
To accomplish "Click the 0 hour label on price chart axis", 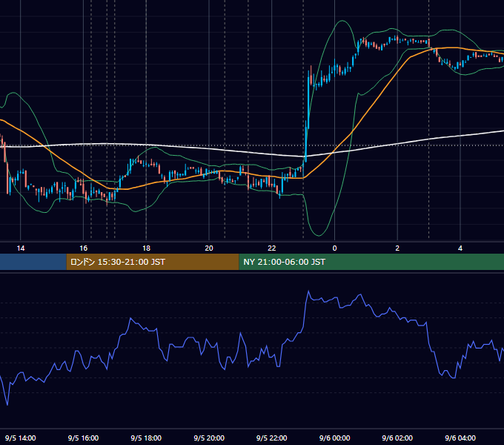I will 334,248.
